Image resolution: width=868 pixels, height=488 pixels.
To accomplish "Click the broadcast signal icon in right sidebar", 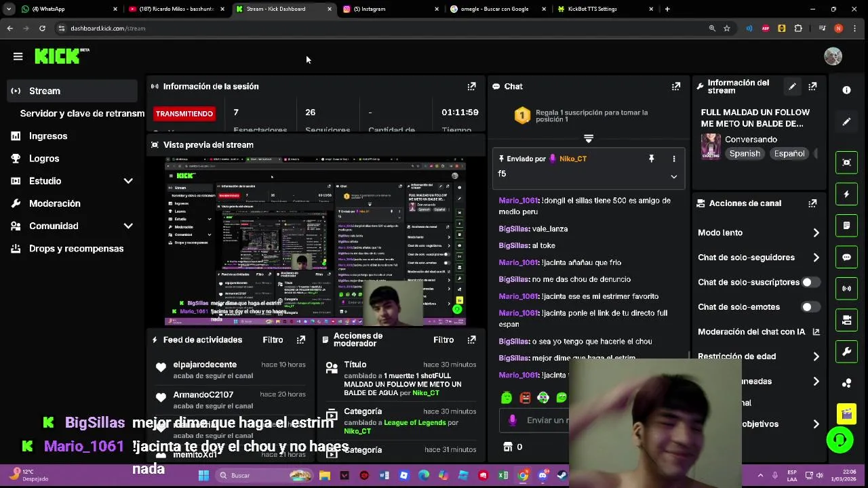I will [846, 289].
